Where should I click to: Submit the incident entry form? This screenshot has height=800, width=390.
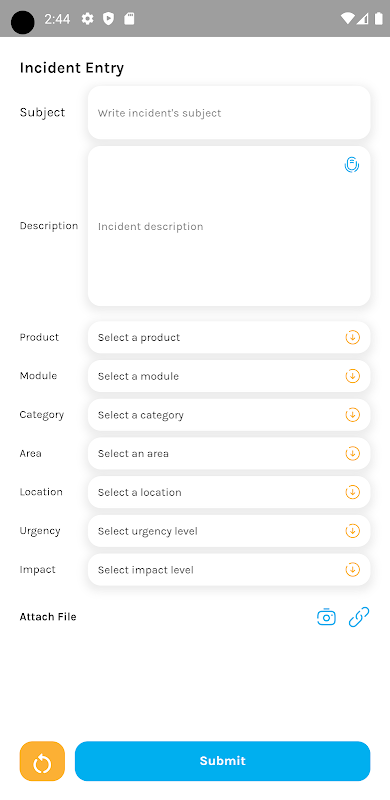click(x=223, y=761)
